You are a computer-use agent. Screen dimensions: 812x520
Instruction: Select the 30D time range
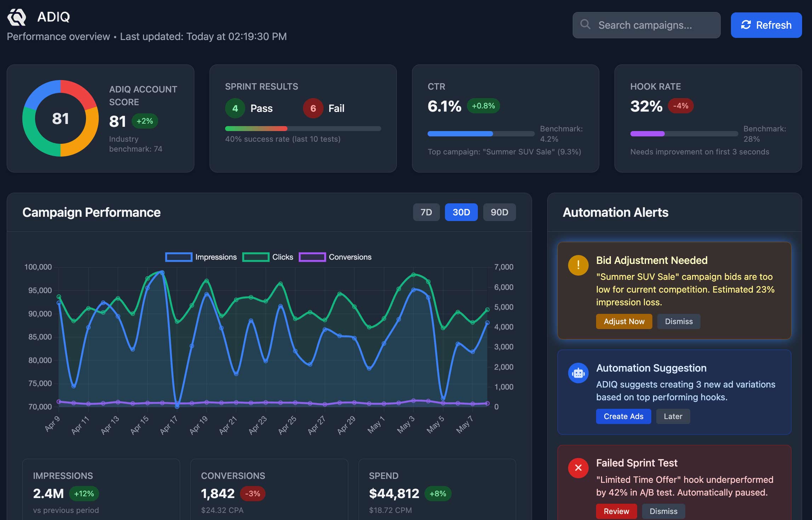461,212
